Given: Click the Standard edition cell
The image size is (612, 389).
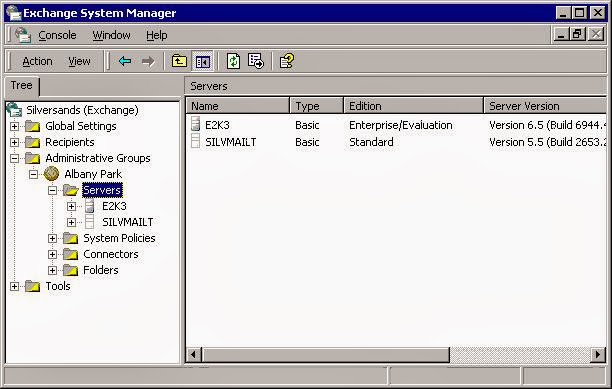Looking at the screenshot, I should click(371, 142).
